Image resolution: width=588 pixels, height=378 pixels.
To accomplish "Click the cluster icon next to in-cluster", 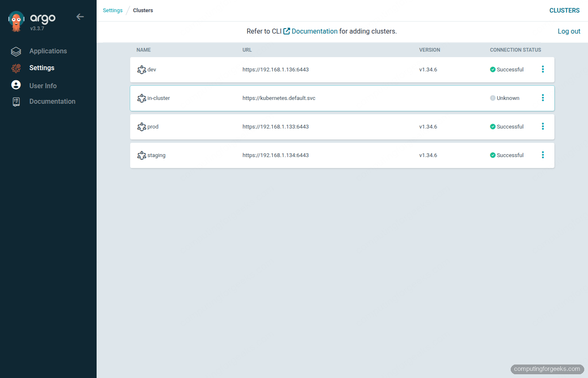I will coord(142,98).
